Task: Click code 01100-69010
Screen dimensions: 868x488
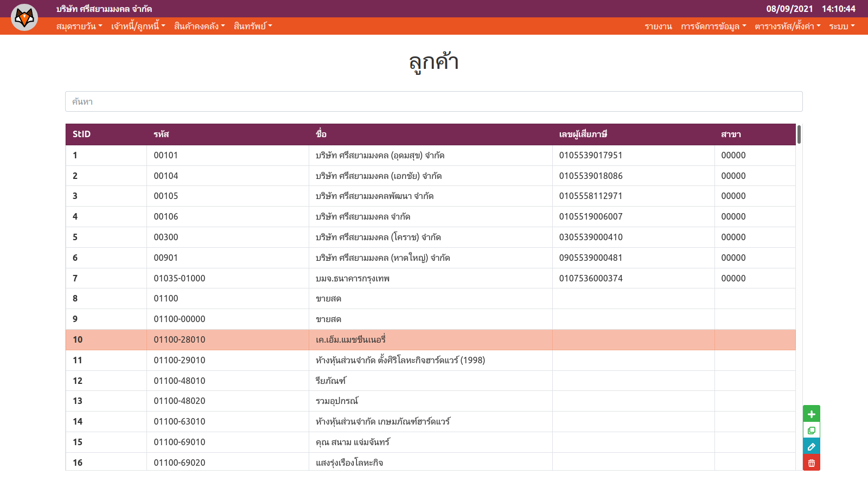Action: [180, 442]
